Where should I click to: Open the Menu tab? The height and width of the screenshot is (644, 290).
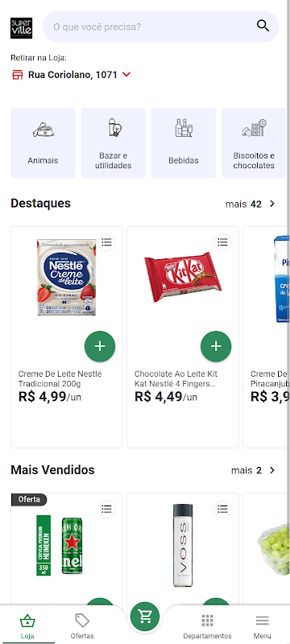262,625
